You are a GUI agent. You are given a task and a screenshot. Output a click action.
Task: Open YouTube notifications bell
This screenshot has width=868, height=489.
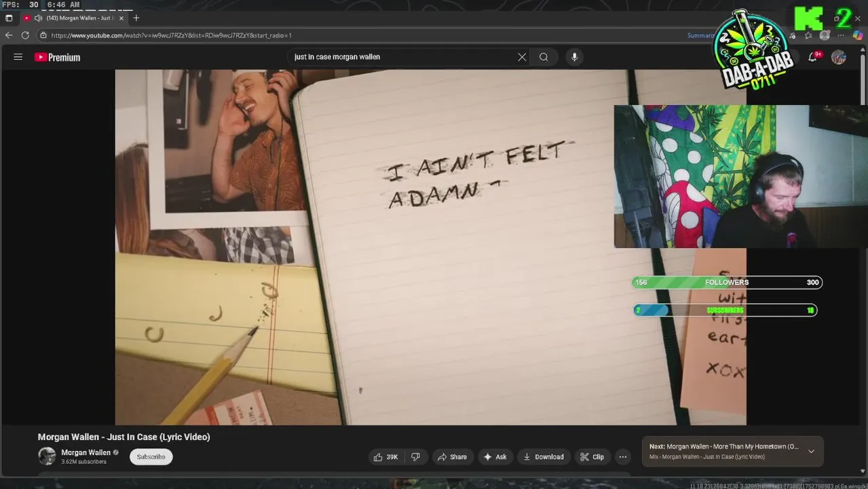click(812, 57)
